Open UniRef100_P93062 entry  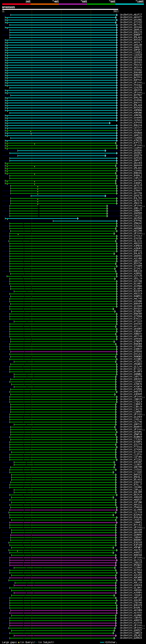point(131,85)
